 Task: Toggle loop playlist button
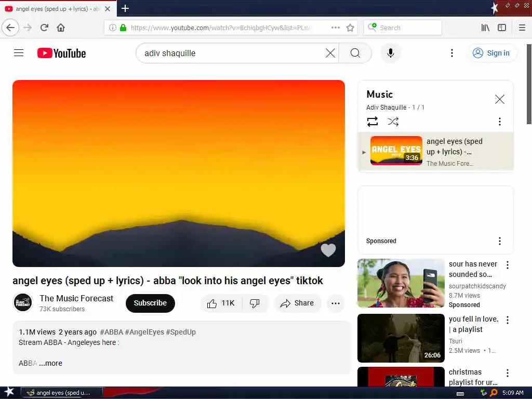(372, 122)
